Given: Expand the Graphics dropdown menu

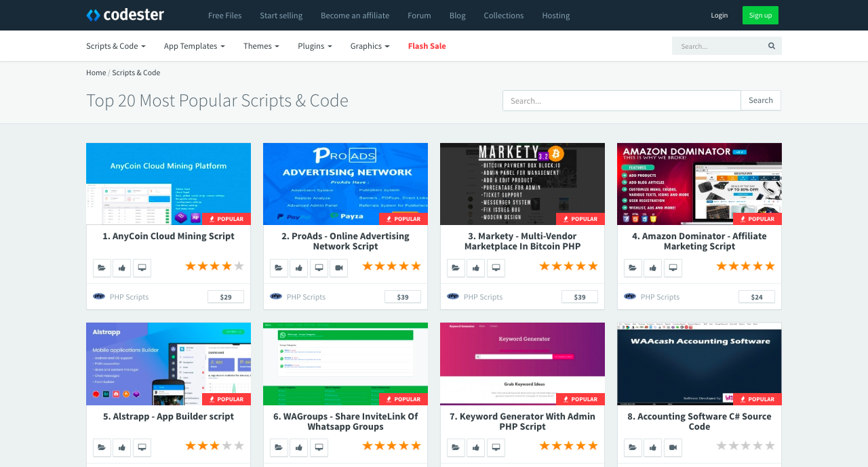Looking at the screenshot, I should pyautogui.click(x=370, y=46).
